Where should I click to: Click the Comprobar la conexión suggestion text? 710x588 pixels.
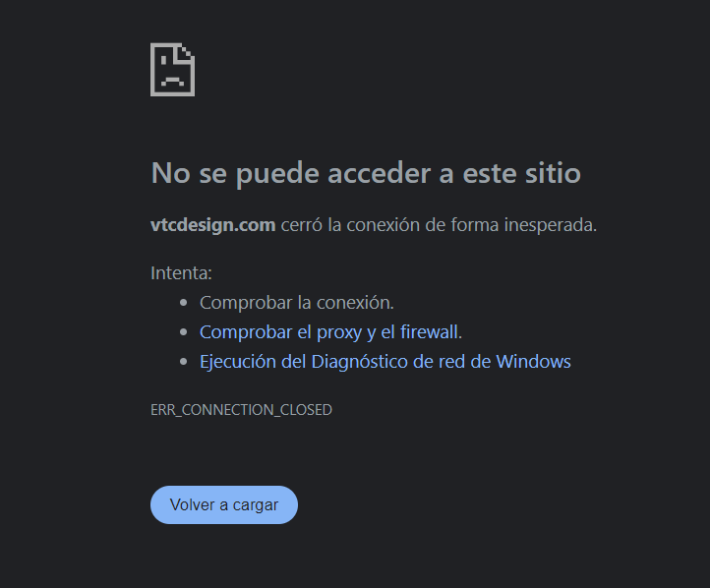pyautogui.click(x=297, y=303)
